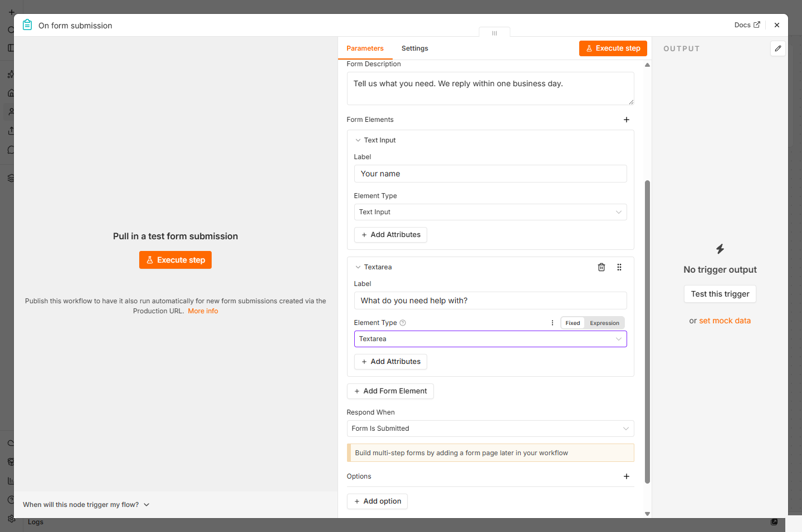Viewport: 802px width, 532px height.
Task: Close the On form submission panel
Action: 777,25
